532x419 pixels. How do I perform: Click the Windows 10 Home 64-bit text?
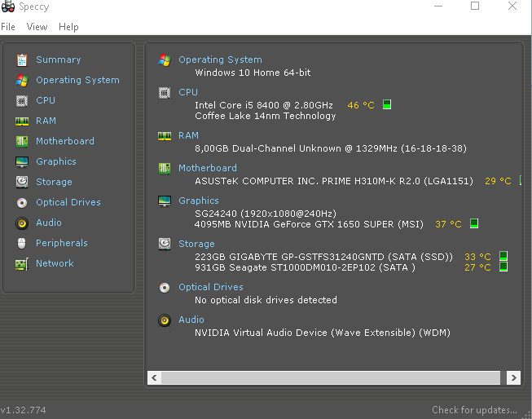click(253, 73)
